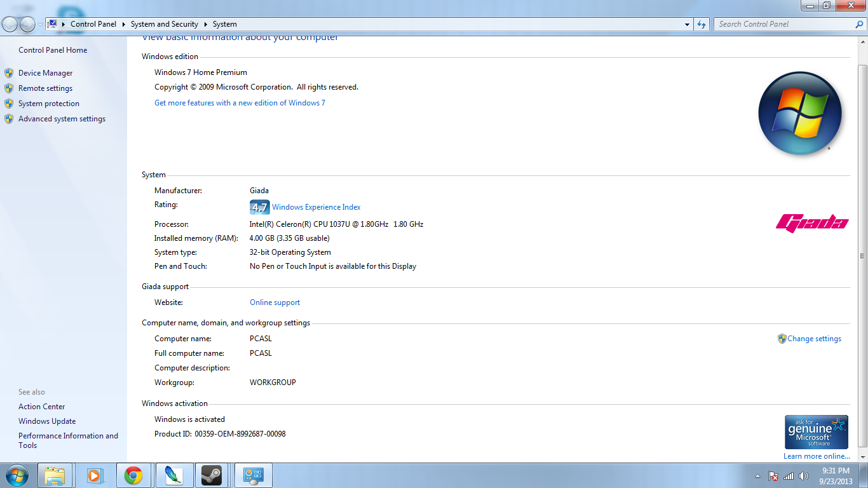
Task: Open Windows Experience Index link
Action: coord(316,207)
